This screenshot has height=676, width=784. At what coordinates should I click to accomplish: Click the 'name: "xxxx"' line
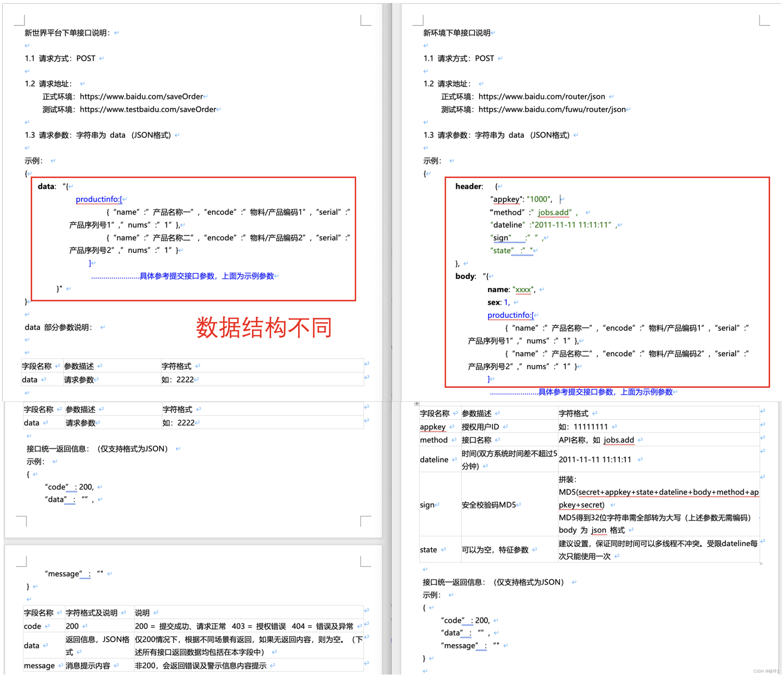pos(511,289)
